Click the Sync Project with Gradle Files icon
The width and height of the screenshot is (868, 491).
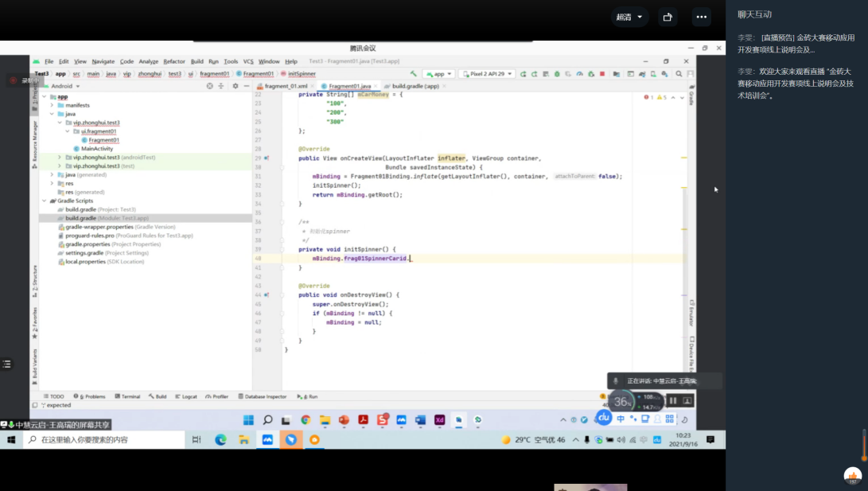[x=642, y=74]
